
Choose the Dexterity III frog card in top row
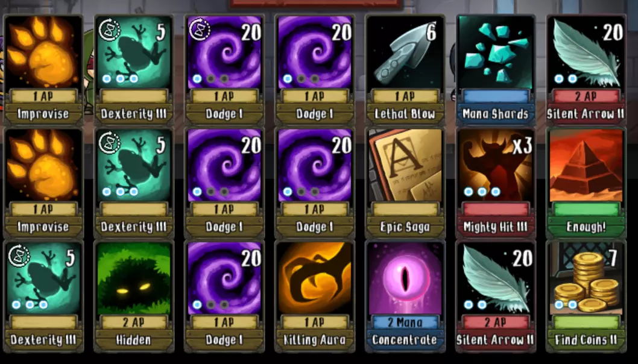click(133, 71)
